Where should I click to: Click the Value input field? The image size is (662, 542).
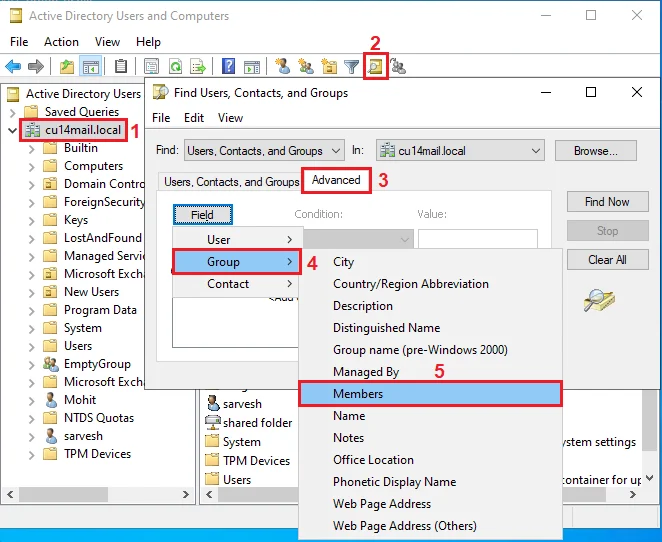click(478, 239)
